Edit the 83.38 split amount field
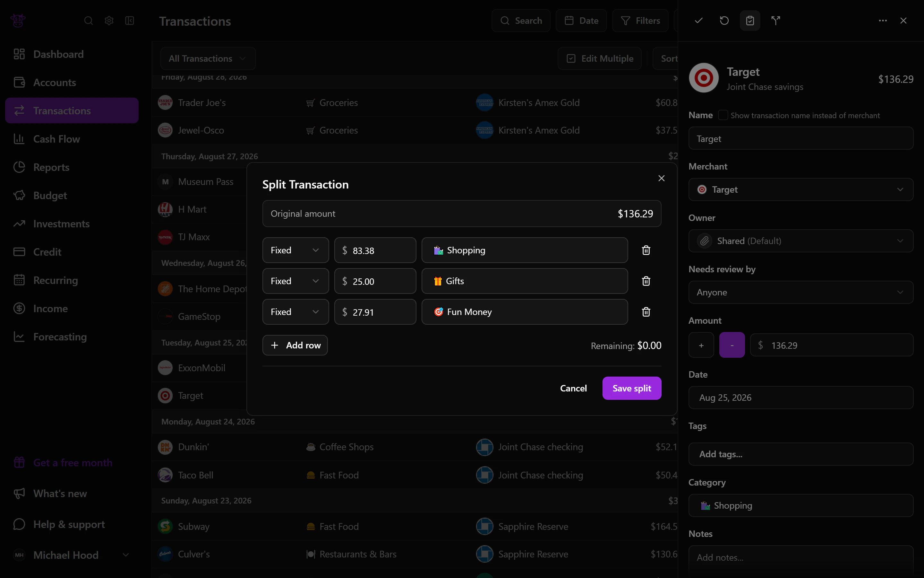 (x=375, y=250)
